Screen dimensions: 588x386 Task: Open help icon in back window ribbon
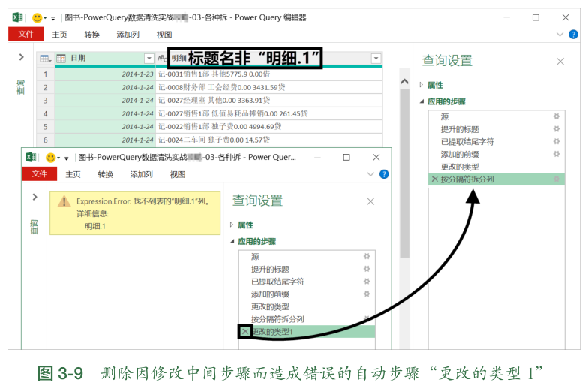[x=573, y=35]
